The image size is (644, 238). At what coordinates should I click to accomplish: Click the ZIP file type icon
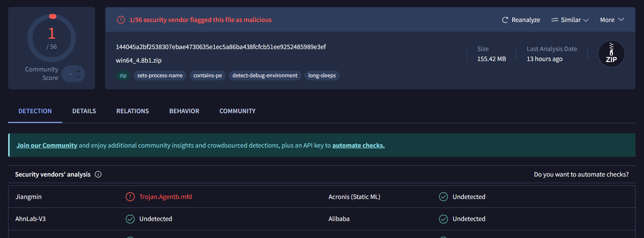pyautogui.click(x=611, y=54)
